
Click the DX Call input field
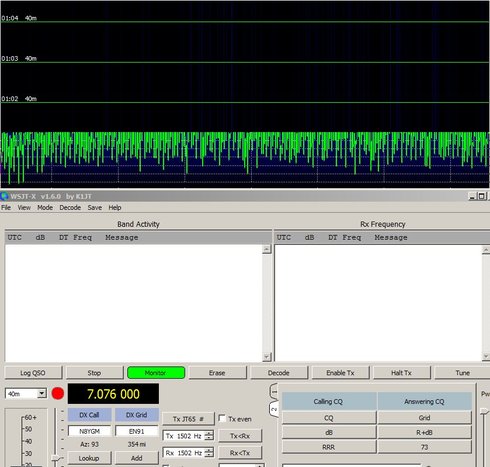(x=89, y=431)
